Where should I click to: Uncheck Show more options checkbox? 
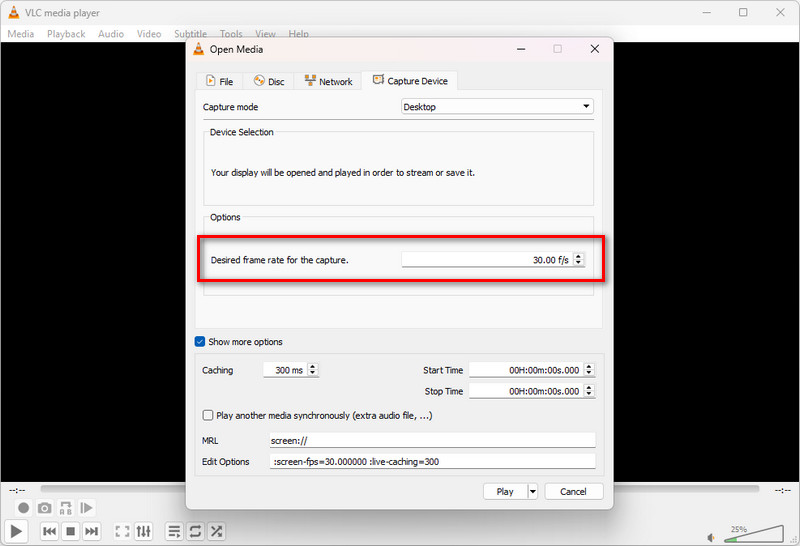(x=200, y=342)
